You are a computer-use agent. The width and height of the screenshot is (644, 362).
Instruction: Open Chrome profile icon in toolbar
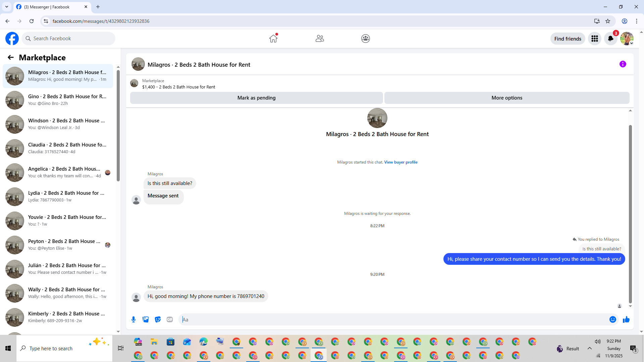click(625, 21)
